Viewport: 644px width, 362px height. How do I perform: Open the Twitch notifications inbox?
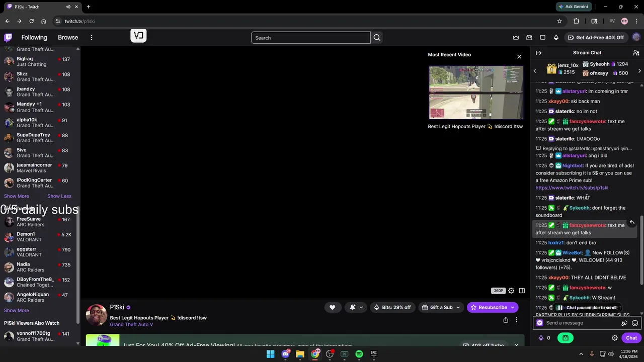pos(529,38)
